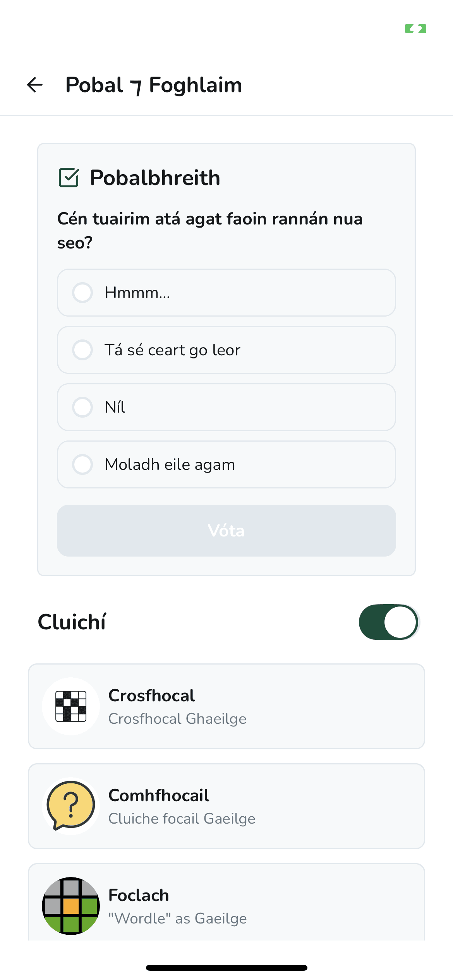Pick the "Moladh eile agam" radio option
The width and height of the screenshot is (453, 980).
[x=82, y=464]
